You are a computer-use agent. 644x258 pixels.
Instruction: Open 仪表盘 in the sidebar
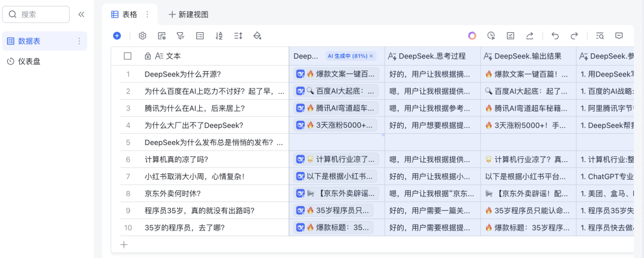(45, 62)
